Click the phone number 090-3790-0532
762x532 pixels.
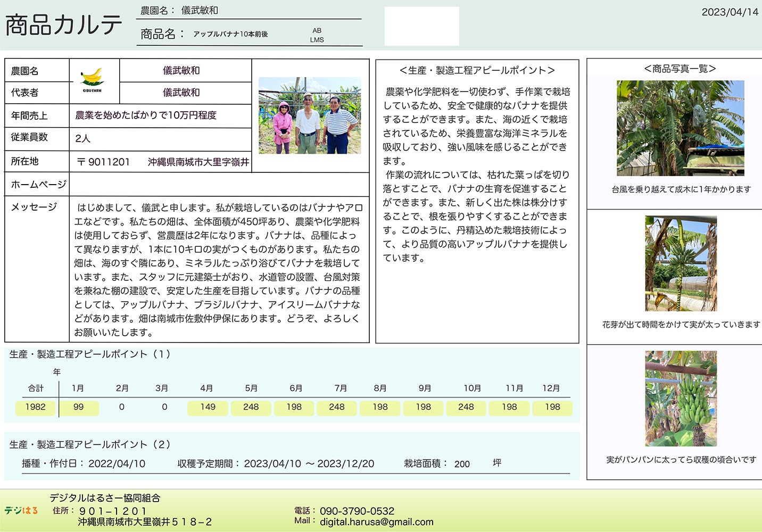tap(357, 511)
